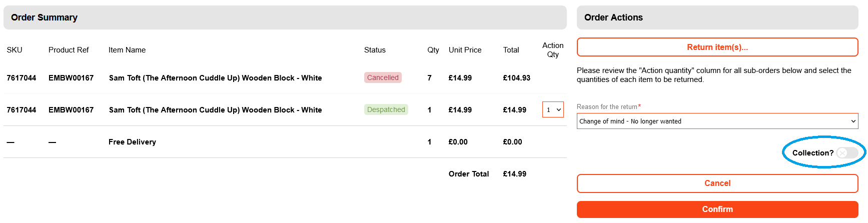Click the Order Actions panel header
This screenshot has width=868, height=223.
(x=717, y=17)
